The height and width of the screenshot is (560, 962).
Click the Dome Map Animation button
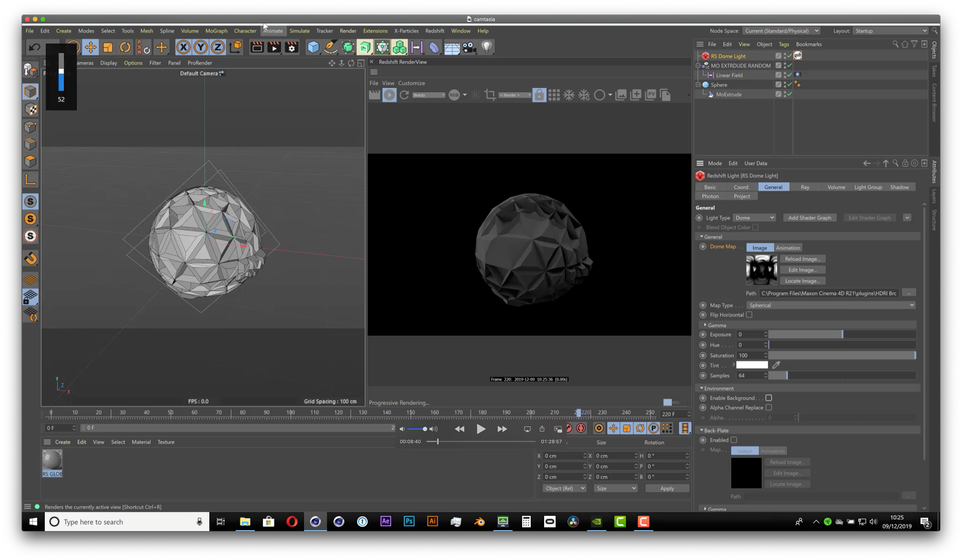[788, 248]
